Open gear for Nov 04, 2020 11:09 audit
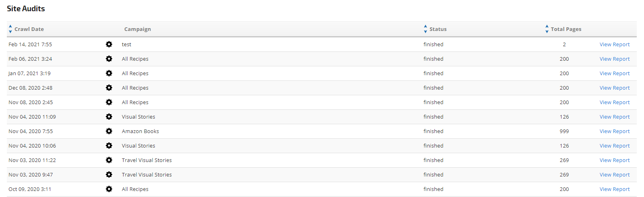Screen dimensions: 644x197 (109, 117)
